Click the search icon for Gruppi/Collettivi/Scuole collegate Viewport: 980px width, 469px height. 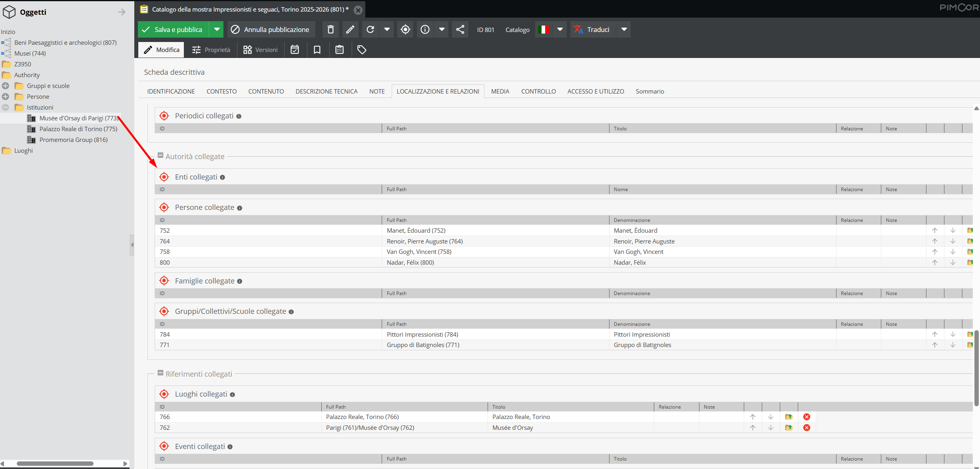pos(164,311)
